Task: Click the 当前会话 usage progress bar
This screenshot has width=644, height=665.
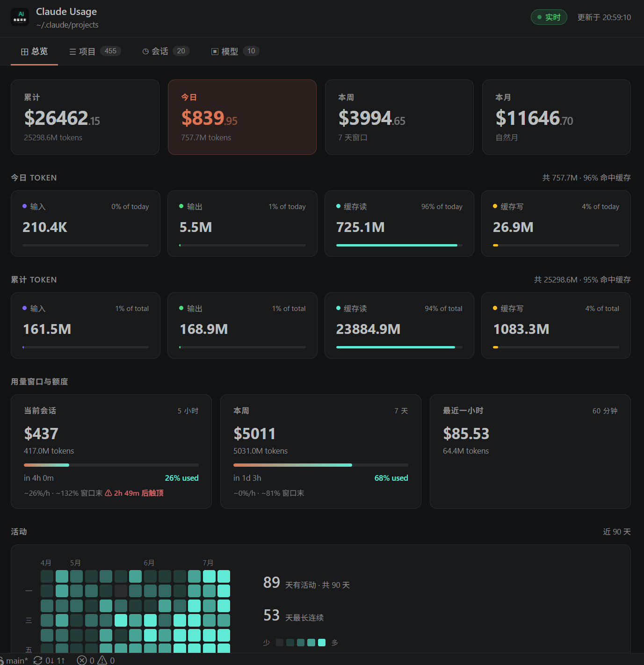Action: tap(111, 465)
